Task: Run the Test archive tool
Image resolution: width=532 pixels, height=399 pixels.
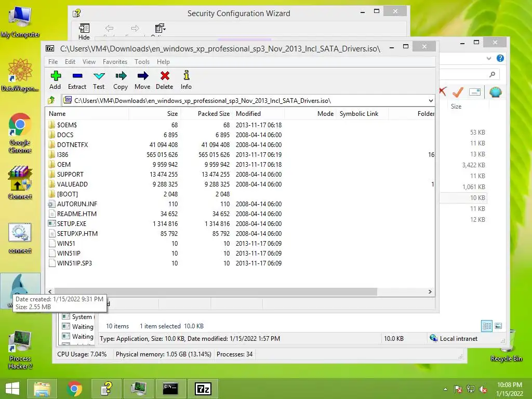Action: (99, 80)
